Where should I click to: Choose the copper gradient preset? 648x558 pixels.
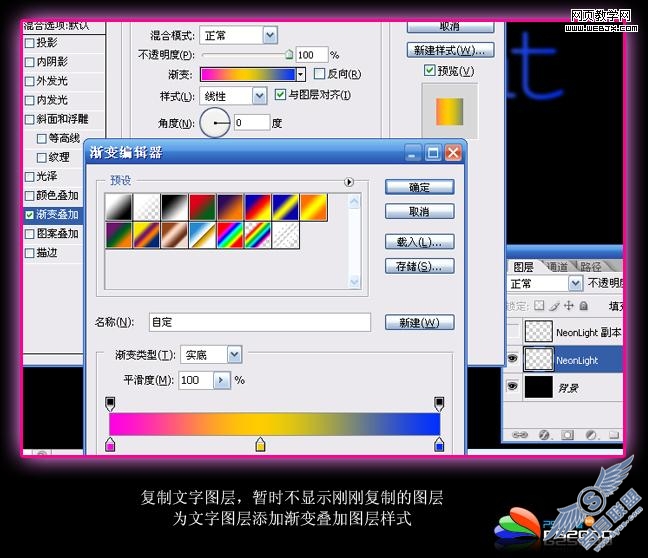[174, 235]
